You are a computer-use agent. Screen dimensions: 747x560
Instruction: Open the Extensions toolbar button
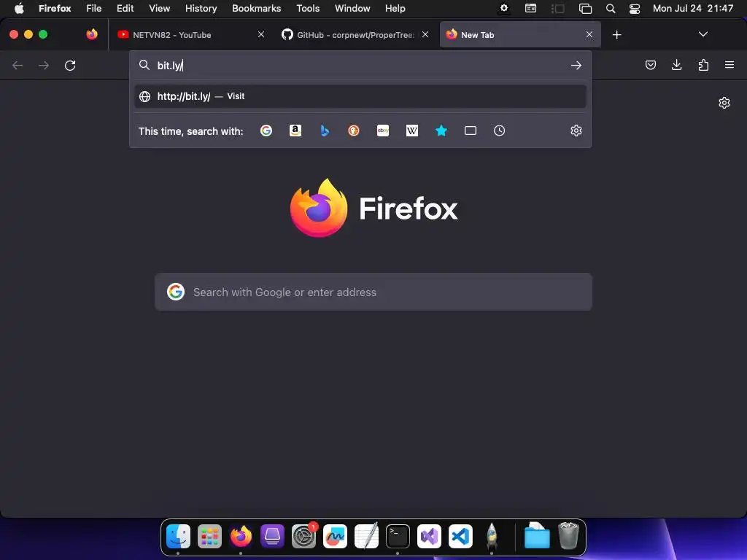click(703, 65)
